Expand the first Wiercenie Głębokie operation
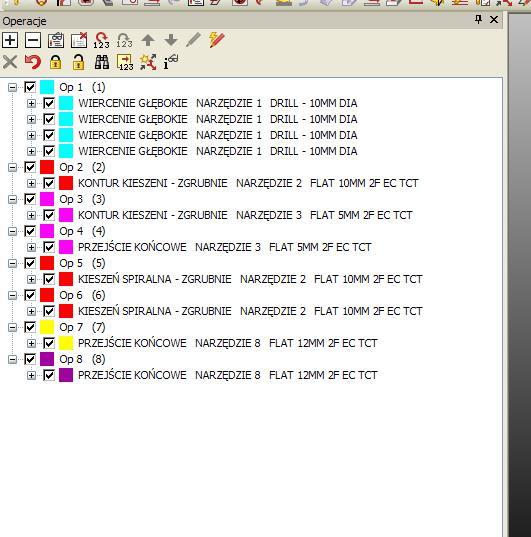The image size is (531, 537). [x=32, y=103]
